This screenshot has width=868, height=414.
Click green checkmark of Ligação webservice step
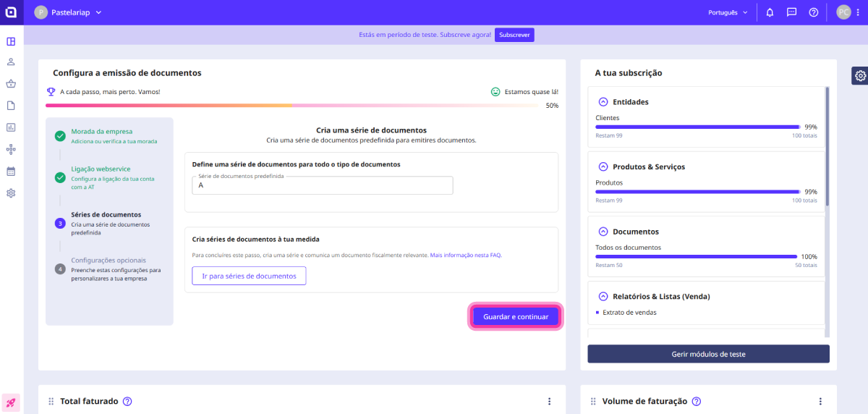tap(60, 177)
